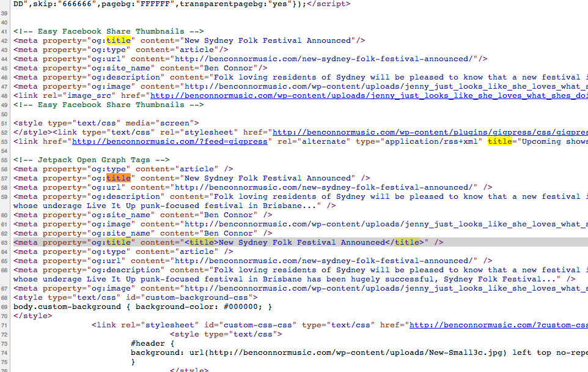Click the orange-highlighted "title" match on line 57
Viewport: 588px width, 372px height.
[x=119, y=178]
